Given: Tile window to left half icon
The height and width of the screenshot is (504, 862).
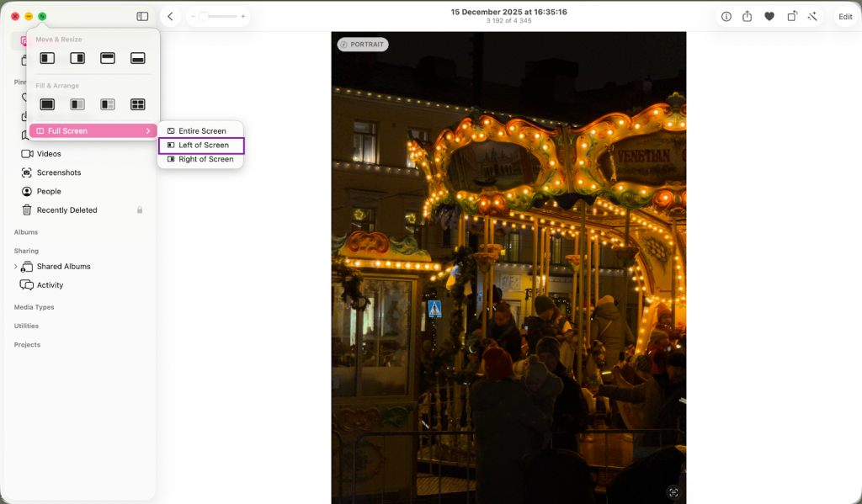Looking at the screenshot, I should click(x=48, y=58).
